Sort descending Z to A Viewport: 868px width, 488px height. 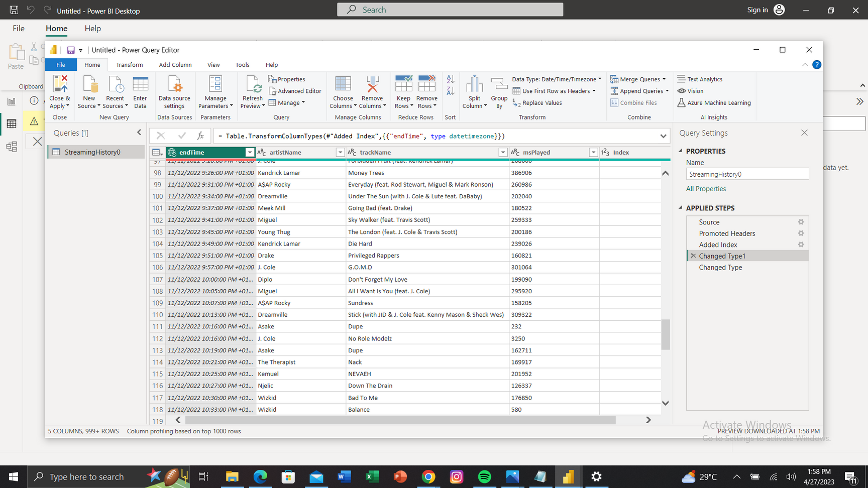451,91
